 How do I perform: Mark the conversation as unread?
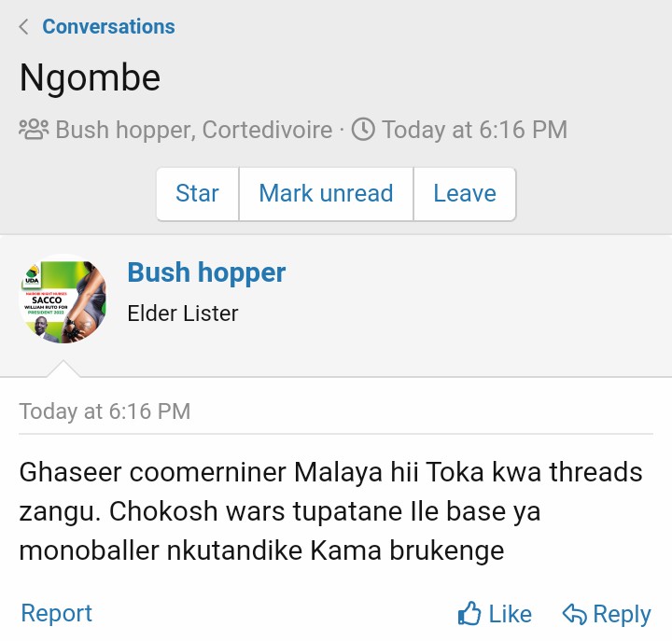pos(326,194)
